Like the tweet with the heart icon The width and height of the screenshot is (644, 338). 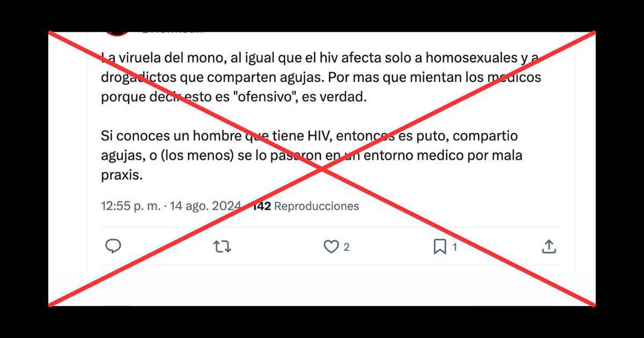coord(331,247)
